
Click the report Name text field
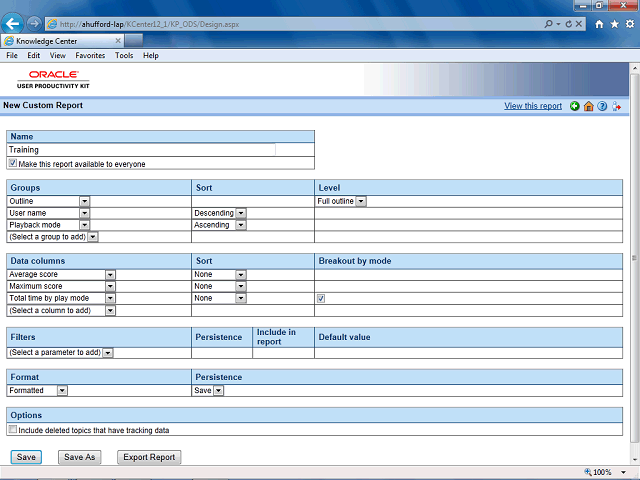pyautogui.click(x=141, y=150)
